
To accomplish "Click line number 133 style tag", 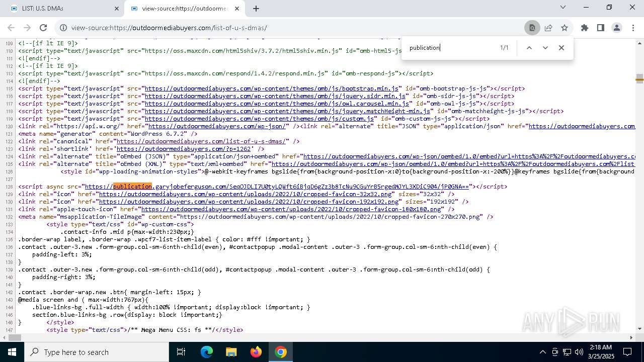I will (x=9, y=224).
